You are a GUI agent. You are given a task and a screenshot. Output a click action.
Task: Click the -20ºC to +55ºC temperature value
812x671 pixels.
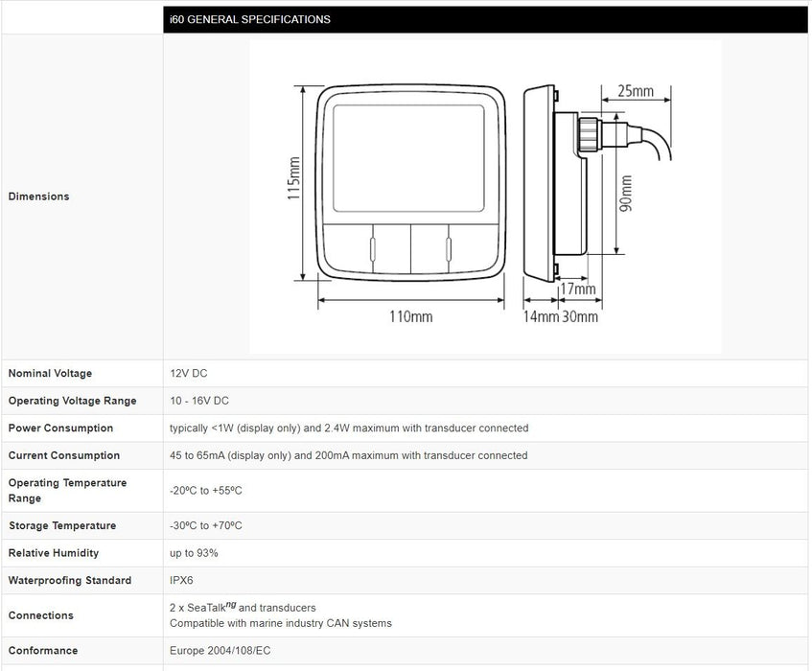(x=206, y=491)
